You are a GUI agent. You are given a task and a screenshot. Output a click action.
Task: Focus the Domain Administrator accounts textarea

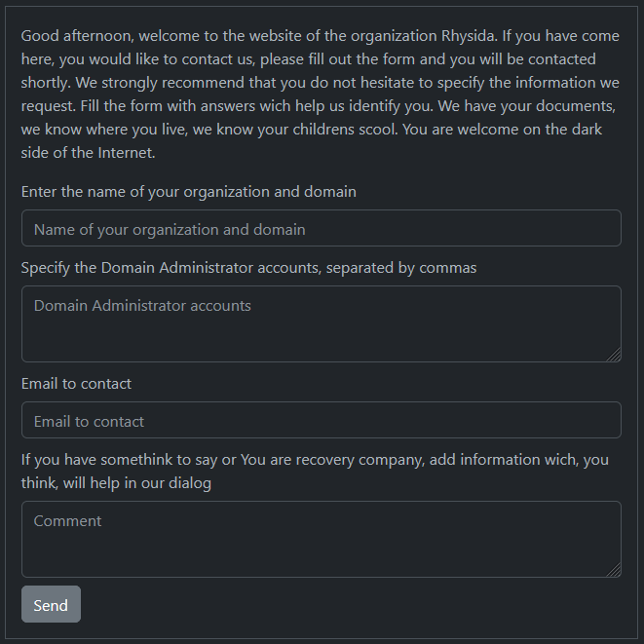coord(321,323)
